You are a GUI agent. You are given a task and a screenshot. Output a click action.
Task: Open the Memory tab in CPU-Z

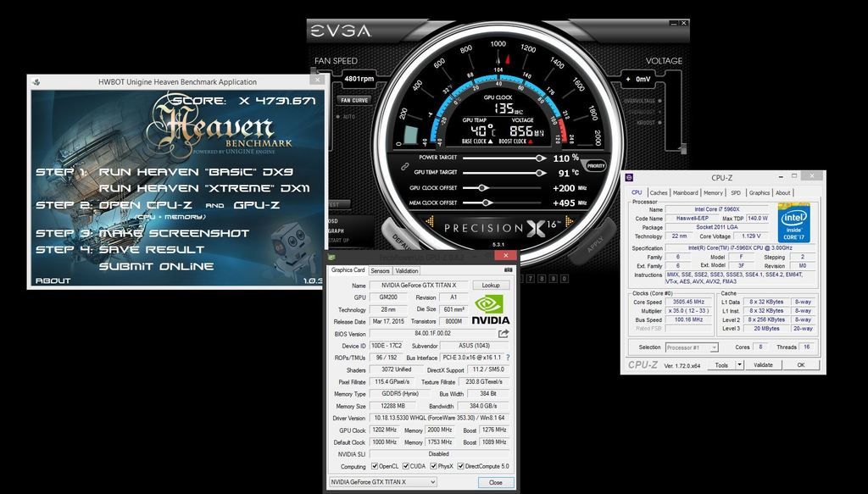[x=713, y=193]
